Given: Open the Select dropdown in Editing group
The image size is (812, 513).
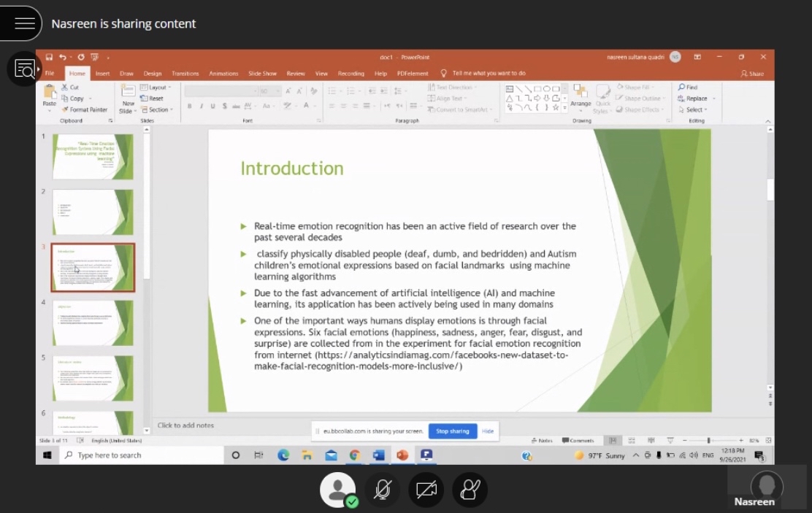Looking at the screenshot, I should pyautogui.click(x=692, y=109).
